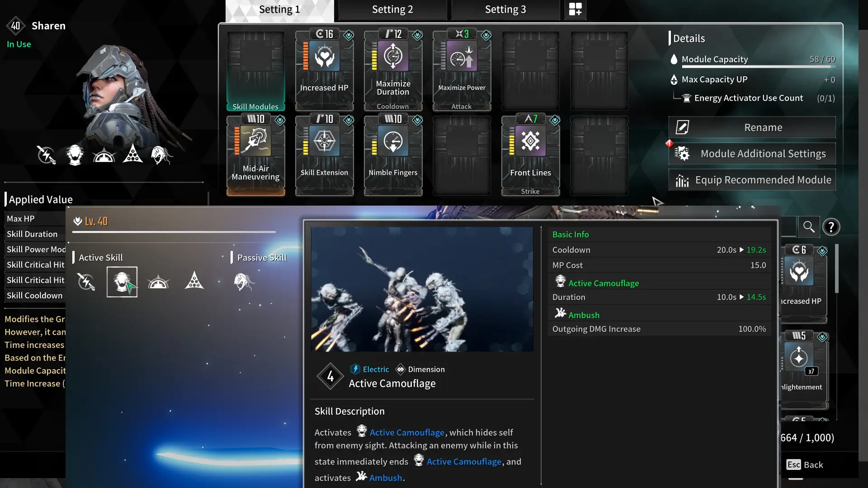
Task: Select the Active Camouflage skill icon
Action: click(x=122, y=281)
